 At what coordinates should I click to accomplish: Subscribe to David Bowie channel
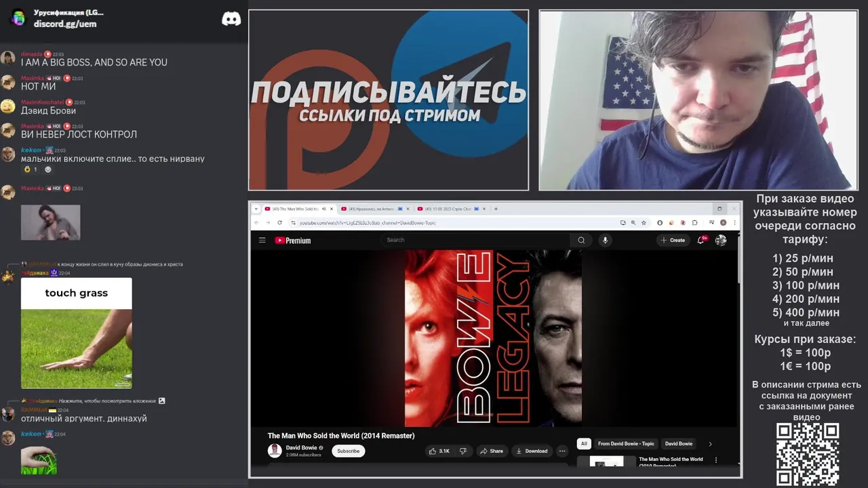tap(348, 451)
